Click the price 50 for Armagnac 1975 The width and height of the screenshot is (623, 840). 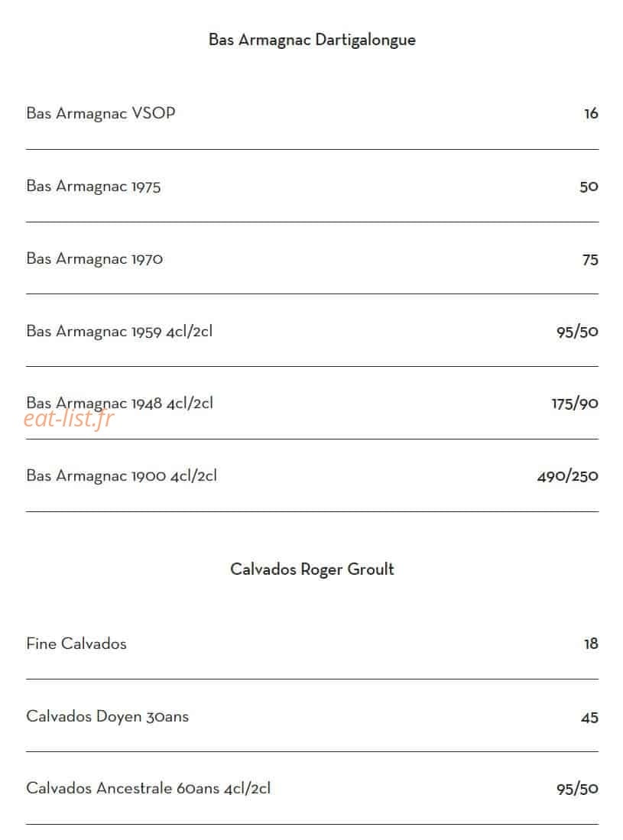click(x=589, y=186)
